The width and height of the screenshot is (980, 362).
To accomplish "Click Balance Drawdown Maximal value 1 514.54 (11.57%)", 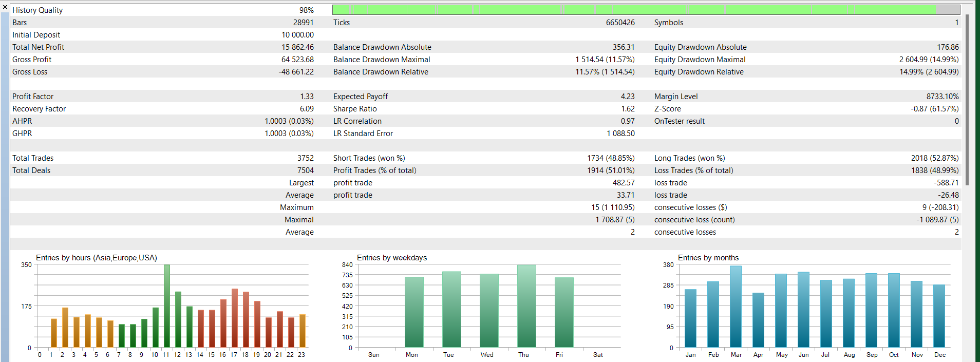I will (605, 60).
